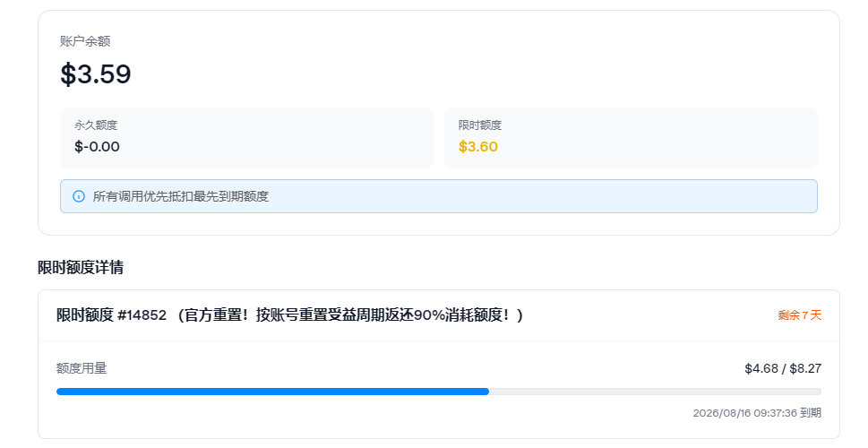Click the 永久额度 label text
The image size is (868, 448).
tap(96, 125)
